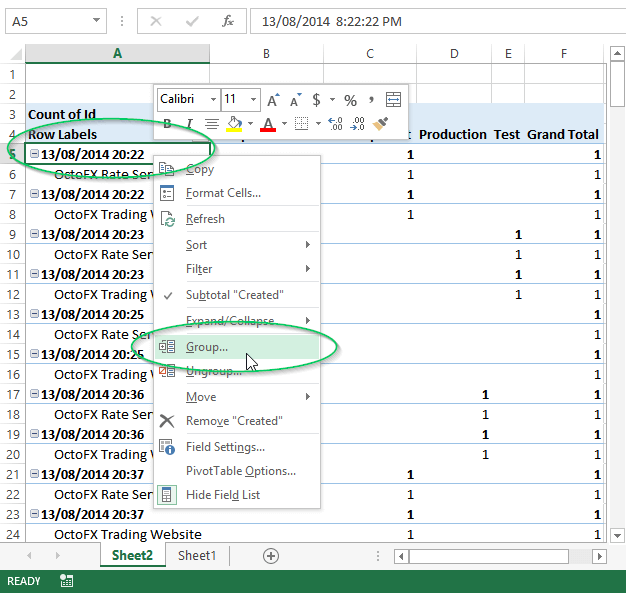Click the Decrease Font Size icon

[x=296, y=100]
